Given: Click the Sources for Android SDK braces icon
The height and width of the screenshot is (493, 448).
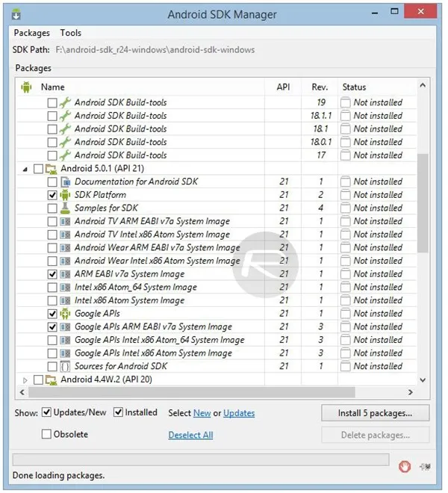Looking at the screenshot, I should click(65, 367).
